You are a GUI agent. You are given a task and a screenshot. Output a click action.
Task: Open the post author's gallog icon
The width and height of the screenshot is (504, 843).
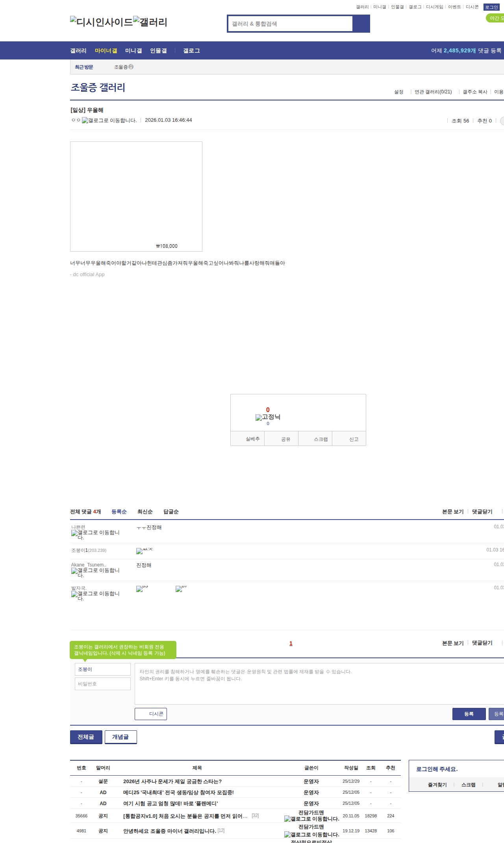(x=109, y=121)
